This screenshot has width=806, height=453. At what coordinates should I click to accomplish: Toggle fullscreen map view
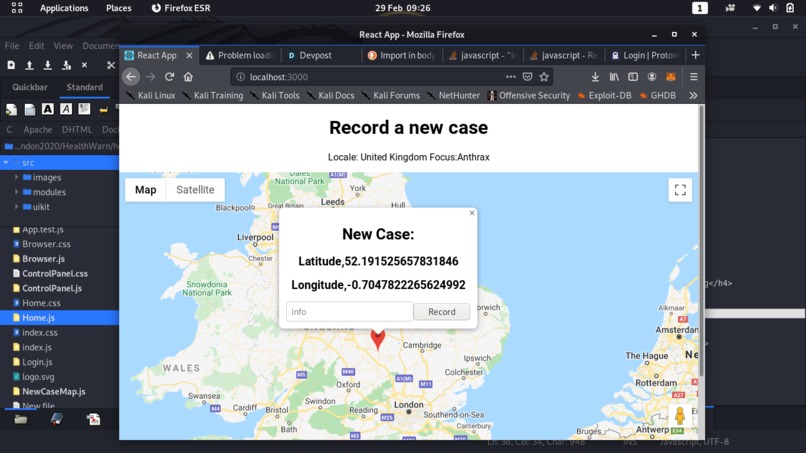[680, 190]
